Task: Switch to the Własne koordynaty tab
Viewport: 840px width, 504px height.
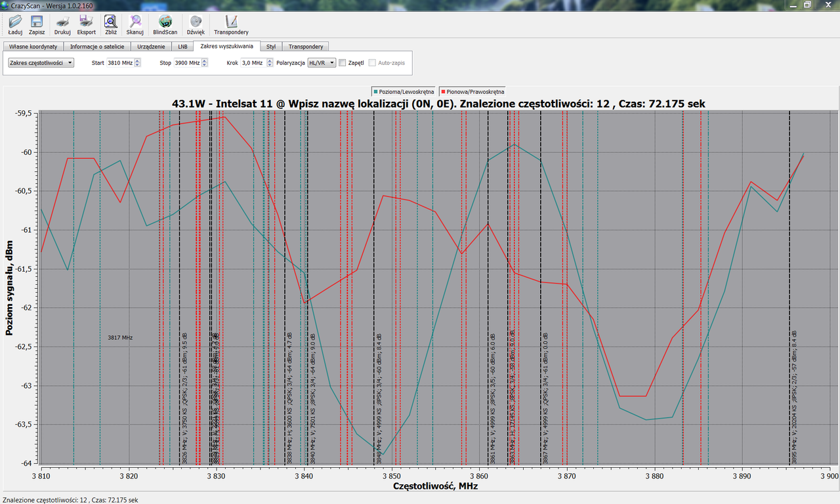Action: 33,47
